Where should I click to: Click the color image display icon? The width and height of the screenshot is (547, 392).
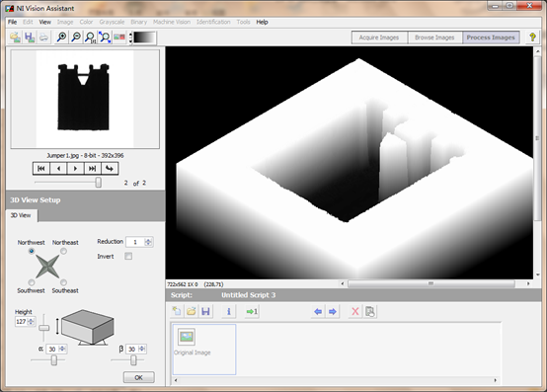tap(119, 38)
